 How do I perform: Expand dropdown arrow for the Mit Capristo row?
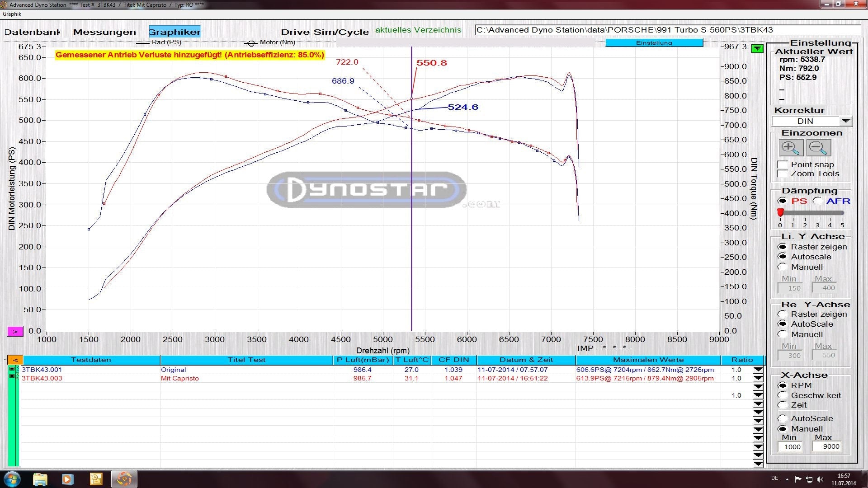click(x=758, y=378)
